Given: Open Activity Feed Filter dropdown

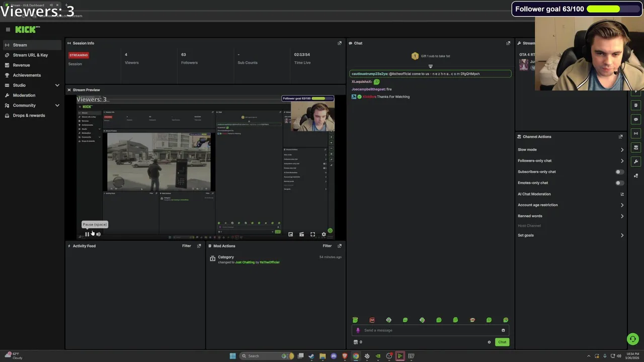Looking at the screenshot, I should point(187,246).
